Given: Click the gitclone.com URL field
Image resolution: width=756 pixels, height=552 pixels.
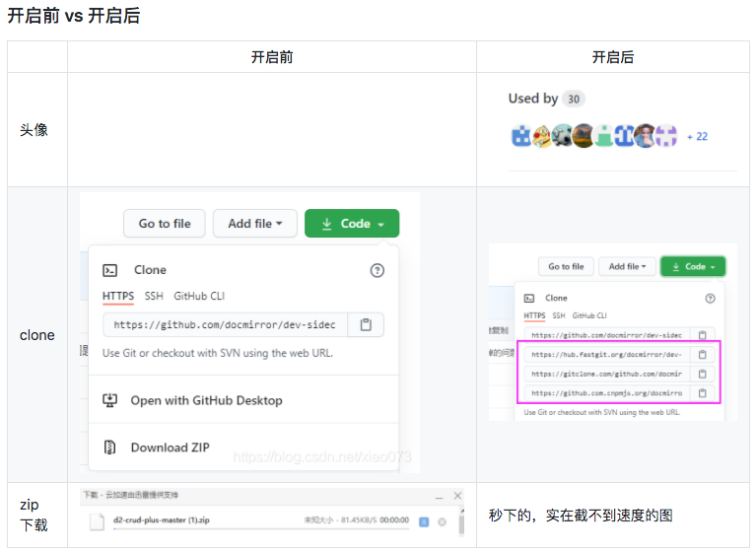Looking at the screenshot, I should 607,374.
